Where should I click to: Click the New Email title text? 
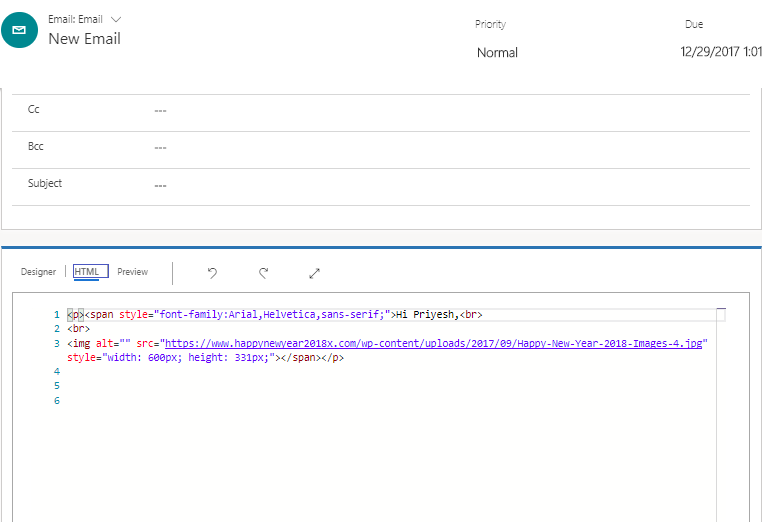tap(85, 39)
